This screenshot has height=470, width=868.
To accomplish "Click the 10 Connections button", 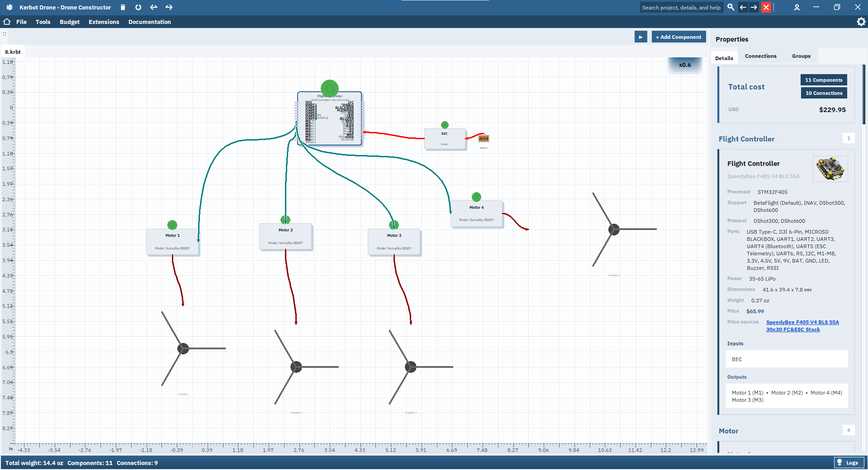I will [x=824, y=93].
